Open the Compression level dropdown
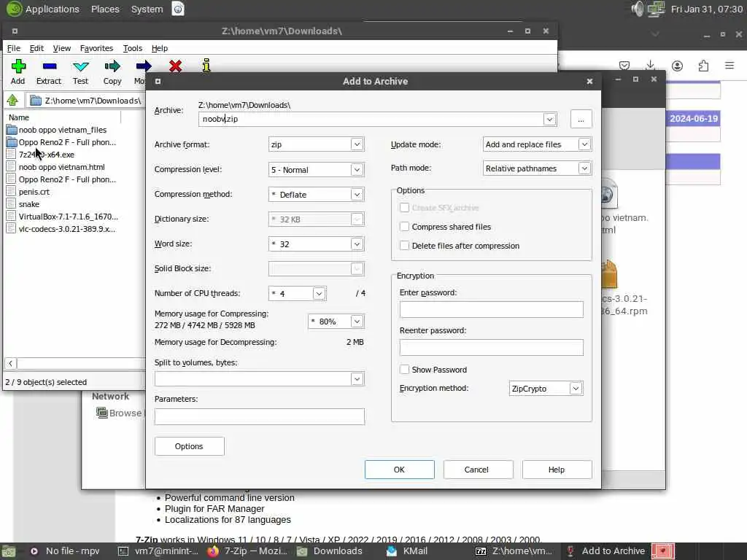The width and height of the screenshot is (747, 560). pos(357,169)
